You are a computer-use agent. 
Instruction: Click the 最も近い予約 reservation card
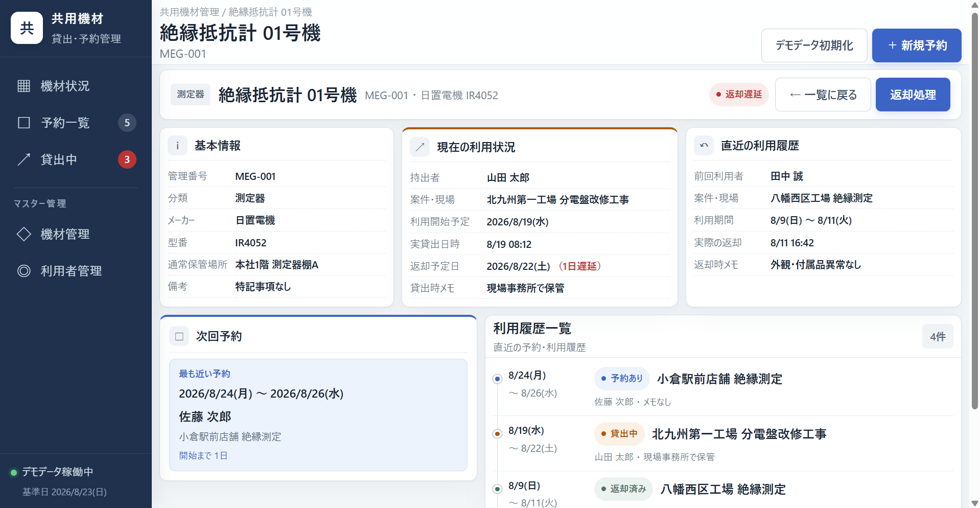318,415
